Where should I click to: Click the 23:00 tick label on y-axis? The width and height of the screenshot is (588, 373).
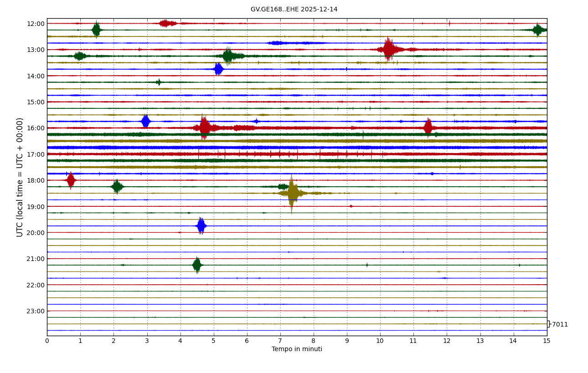click(36, 311)
